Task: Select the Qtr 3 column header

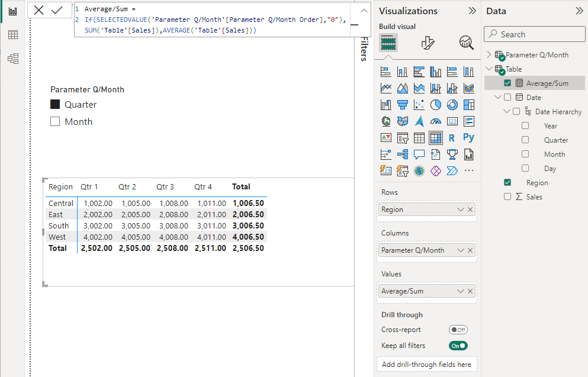Action: pos(165,186)
